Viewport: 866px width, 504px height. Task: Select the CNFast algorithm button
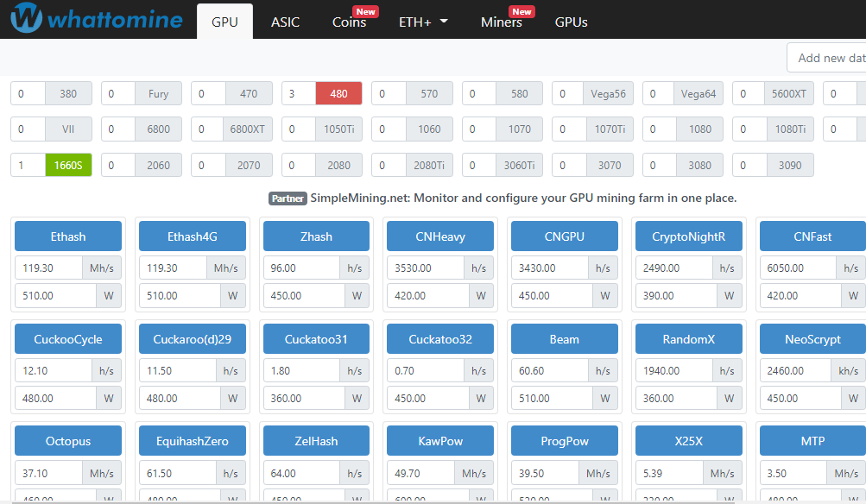pyautogui.click(x=812, y=236)
